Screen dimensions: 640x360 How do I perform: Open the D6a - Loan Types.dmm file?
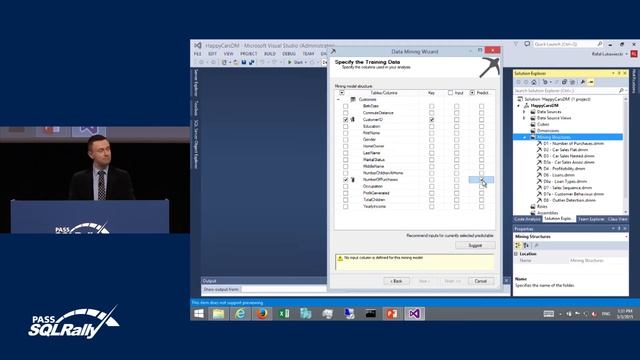565,181
